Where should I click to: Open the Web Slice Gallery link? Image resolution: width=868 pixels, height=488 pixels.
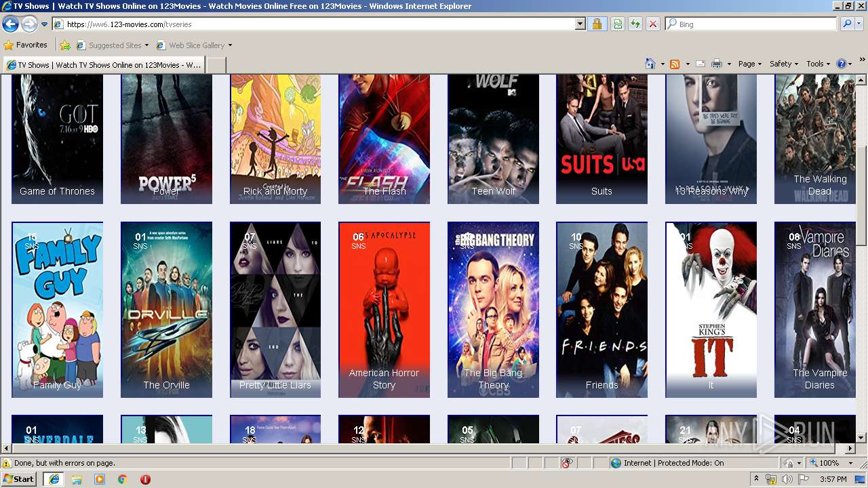(x=194, y=45)
